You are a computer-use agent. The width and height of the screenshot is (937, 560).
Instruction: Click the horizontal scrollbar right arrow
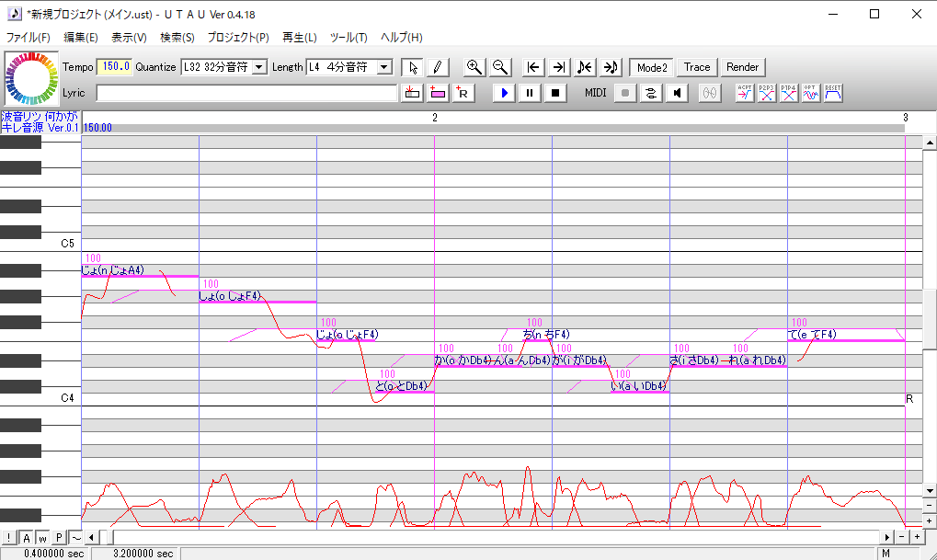click(x=887, y=537)
